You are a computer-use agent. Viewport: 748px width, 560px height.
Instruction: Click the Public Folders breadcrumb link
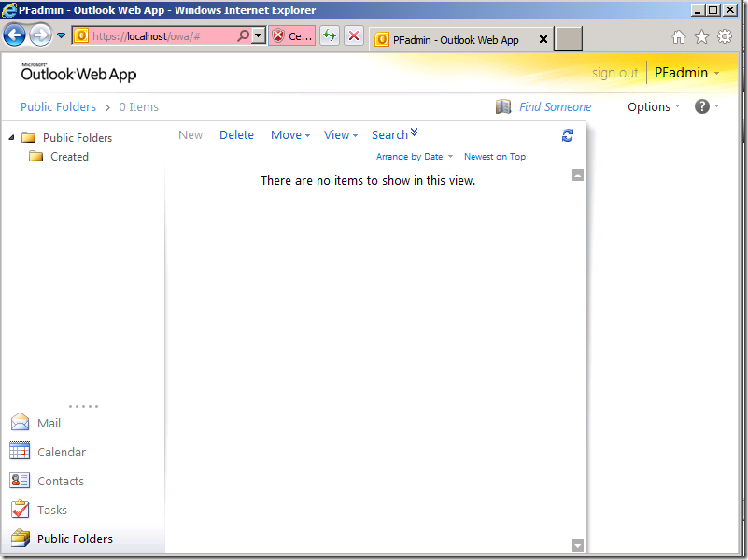(x=58, y=106)
